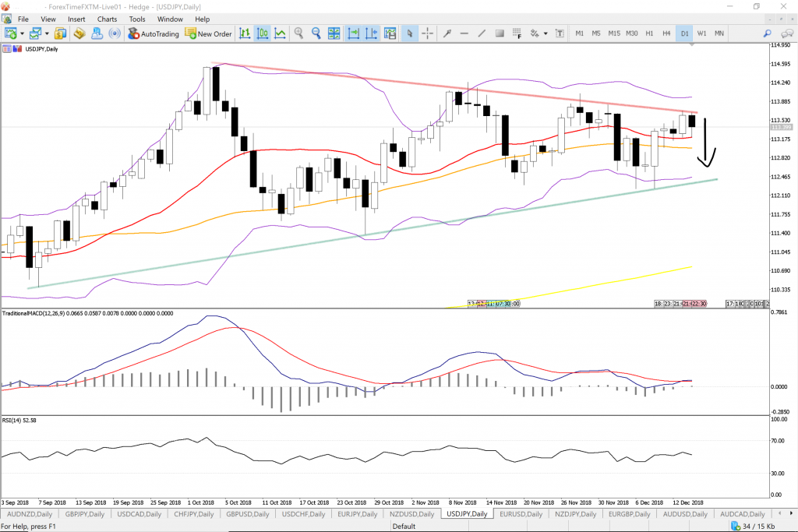
Task: Zoom out of the chart
Action: (x=316, y=33)
